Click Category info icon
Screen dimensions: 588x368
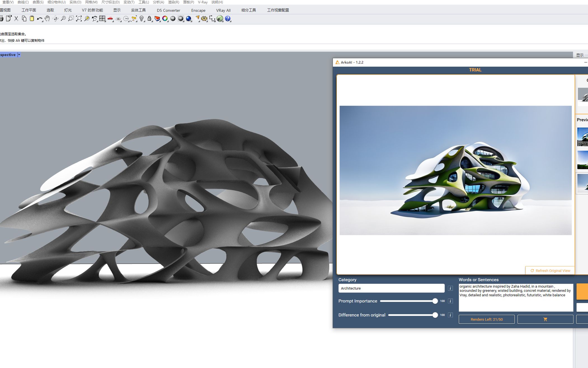coord(450,288)
